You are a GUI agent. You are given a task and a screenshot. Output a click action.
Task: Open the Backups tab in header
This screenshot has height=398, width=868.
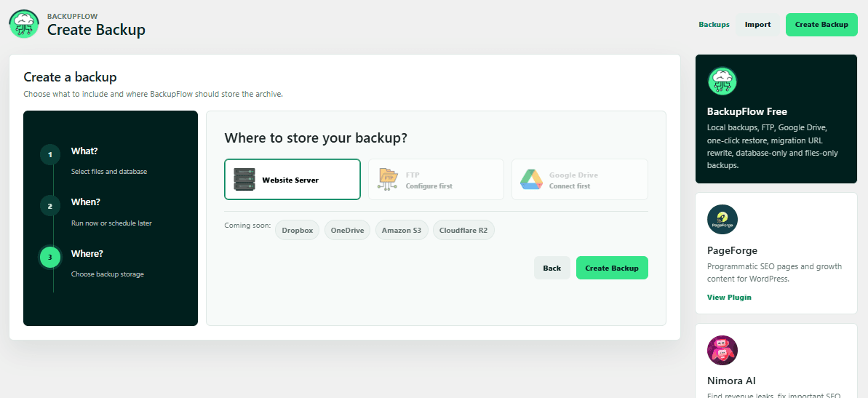pyautogui.click(x=714, y=24)
